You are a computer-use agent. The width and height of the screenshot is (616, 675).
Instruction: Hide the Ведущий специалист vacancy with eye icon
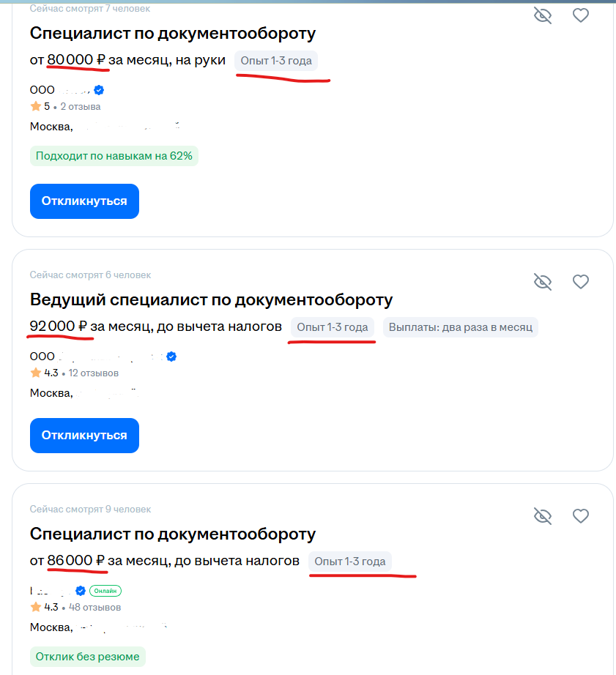[x=543, y=282]
